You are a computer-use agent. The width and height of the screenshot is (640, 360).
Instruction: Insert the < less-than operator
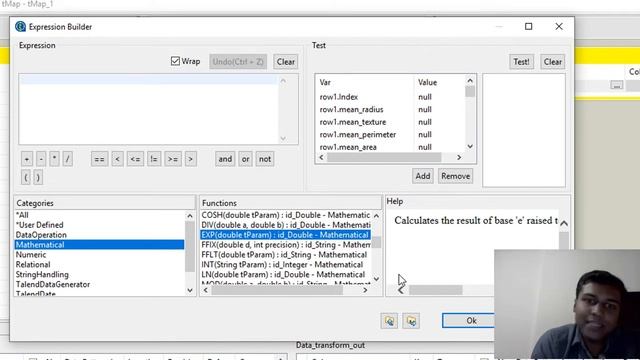[x=117, y=159]
